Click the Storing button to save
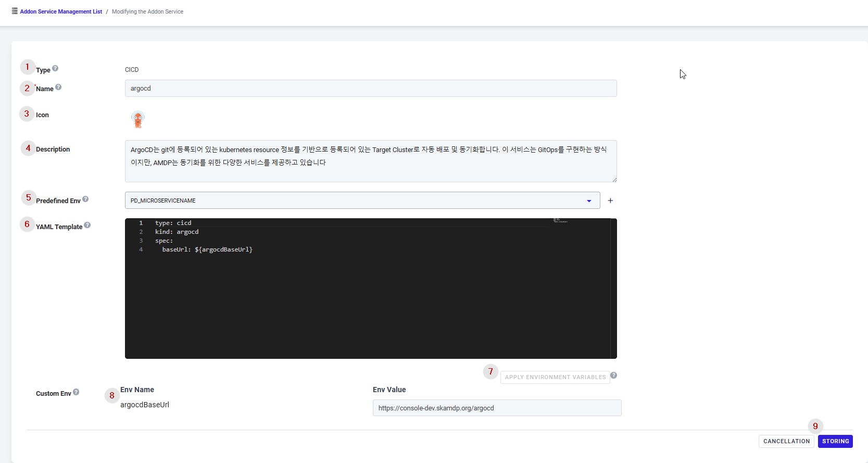This screenshot has width=868, height=463. click(835, 441)
